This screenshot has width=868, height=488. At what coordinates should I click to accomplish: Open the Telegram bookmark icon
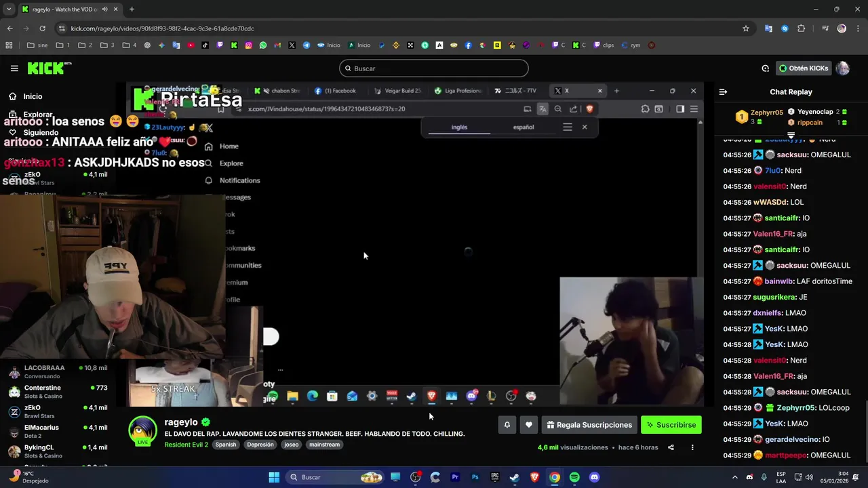(307, 45)
